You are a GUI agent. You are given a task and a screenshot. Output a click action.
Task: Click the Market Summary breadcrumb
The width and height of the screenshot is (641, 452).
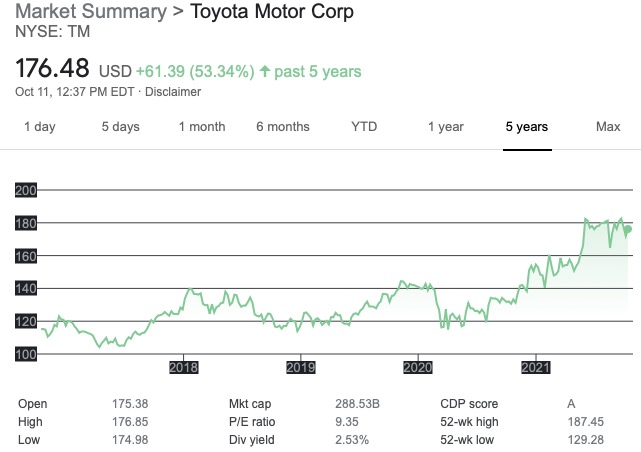tap(86, 13)
